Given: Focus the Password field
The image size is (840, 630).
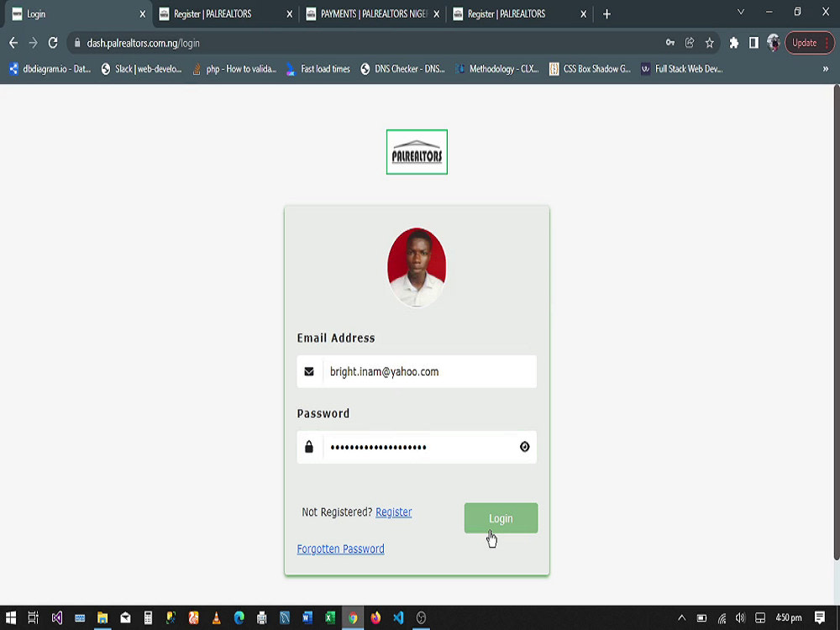Looking at the screenshot, I should coord(417,447).
